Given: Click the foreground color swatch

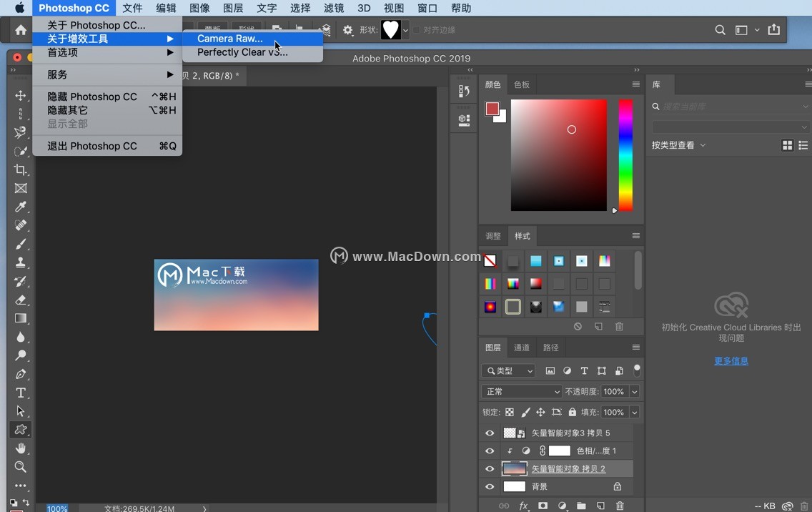Looking at the screenshot, I should 492,108.
